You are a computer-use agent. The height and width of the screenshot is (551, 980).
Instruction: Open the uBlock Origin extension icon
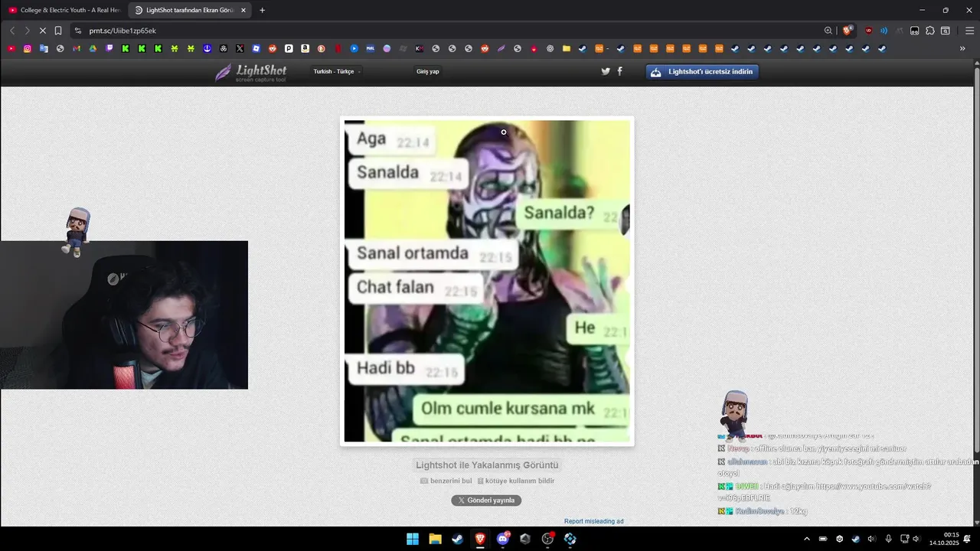coord(868,31)
